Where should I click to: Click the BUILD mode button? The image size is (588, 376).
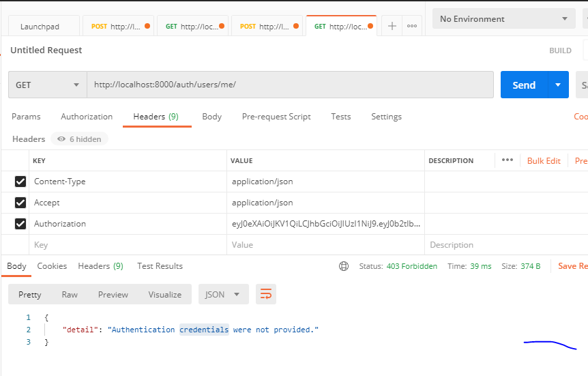pos(560,50)
